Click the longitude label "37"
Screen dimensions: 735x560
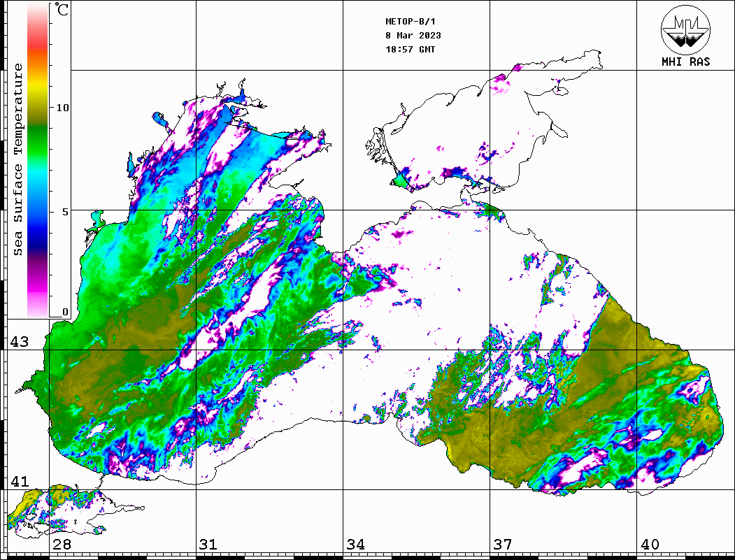pos(503,544)
